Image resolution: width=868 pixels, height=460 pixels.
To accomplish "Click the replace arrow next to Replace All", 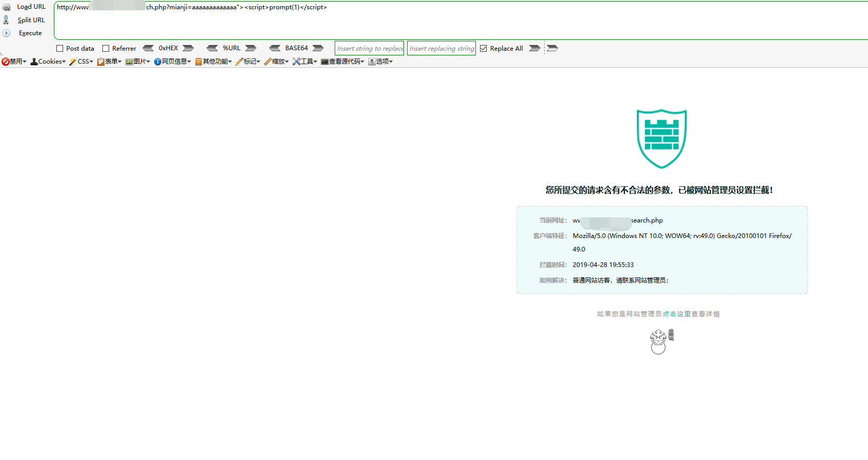I will 534,48.
